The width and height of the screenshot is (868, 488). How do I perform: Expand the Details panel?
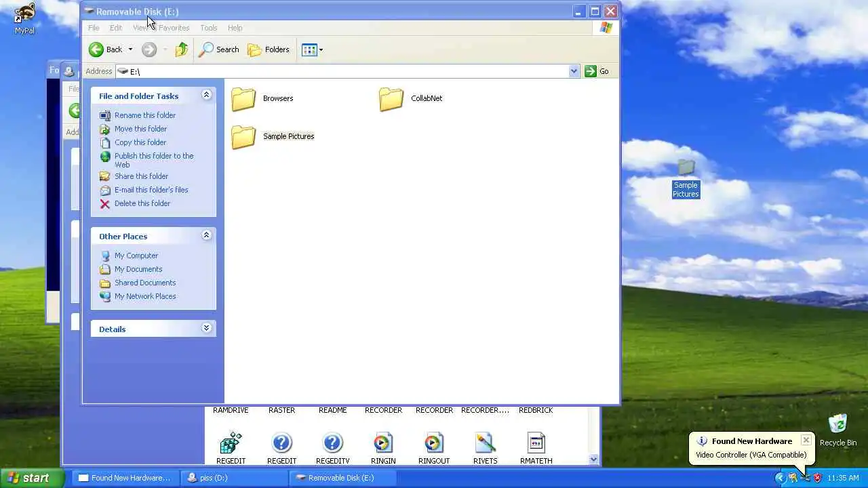pos(206,329)
